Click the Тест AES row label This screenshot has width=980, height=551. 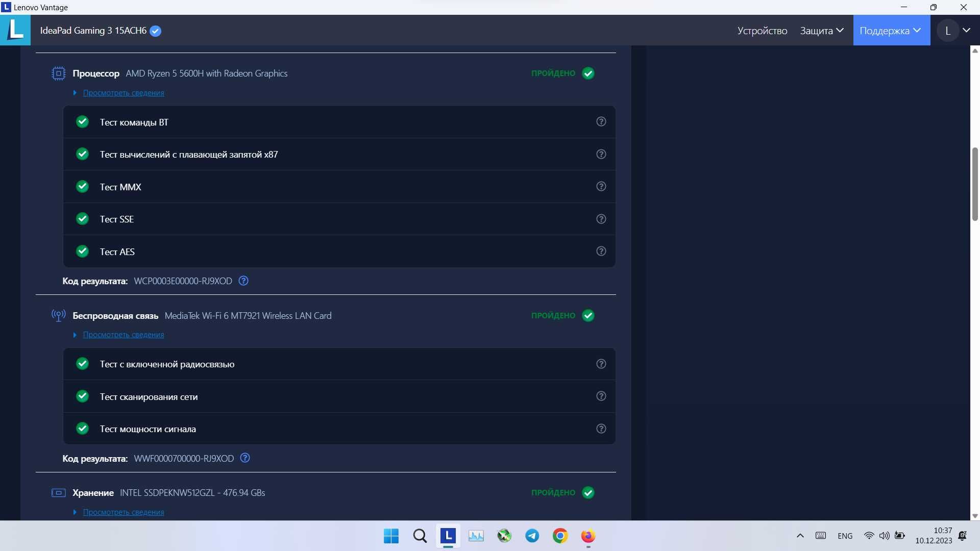click(x=117, y=252)
